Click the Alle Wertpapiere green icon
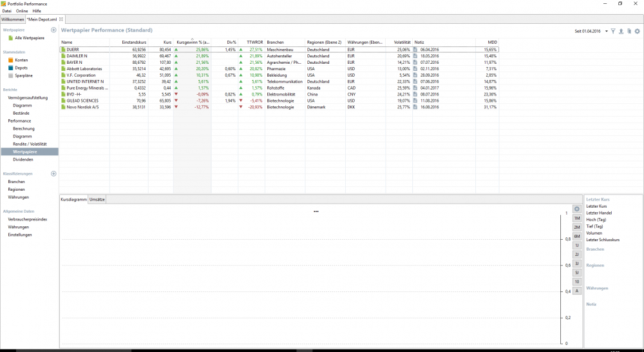644x352 pixels. click(x=11, y=38)
